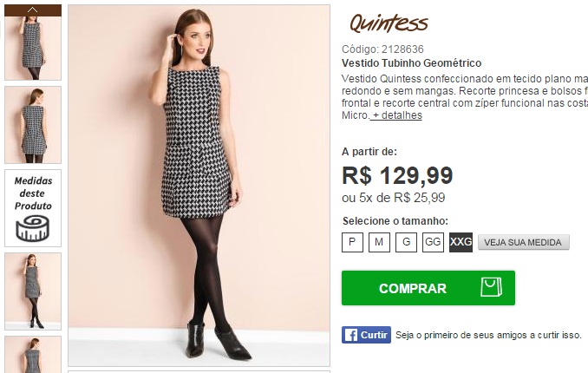The width and height of the screenshot is (588, 373).
Task: View the partially visible bottom thumbnail
Action: 33,354
